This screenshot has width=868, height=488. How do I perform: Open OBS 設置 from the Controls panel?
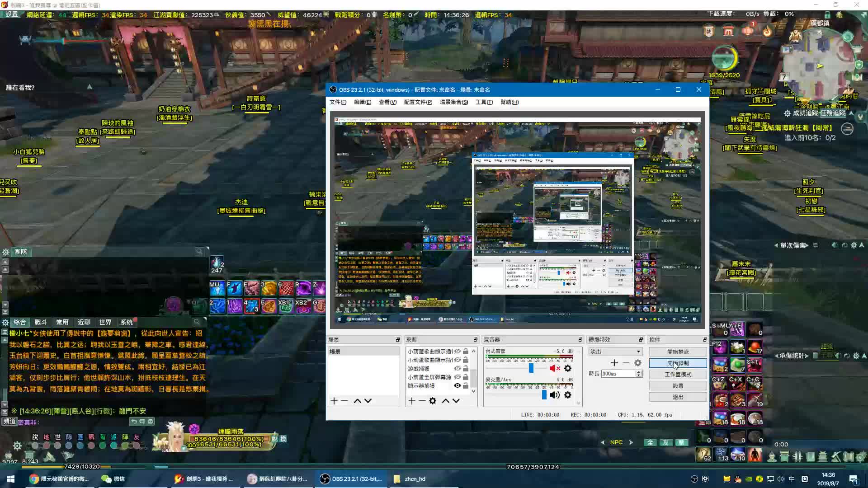(678, 385)
